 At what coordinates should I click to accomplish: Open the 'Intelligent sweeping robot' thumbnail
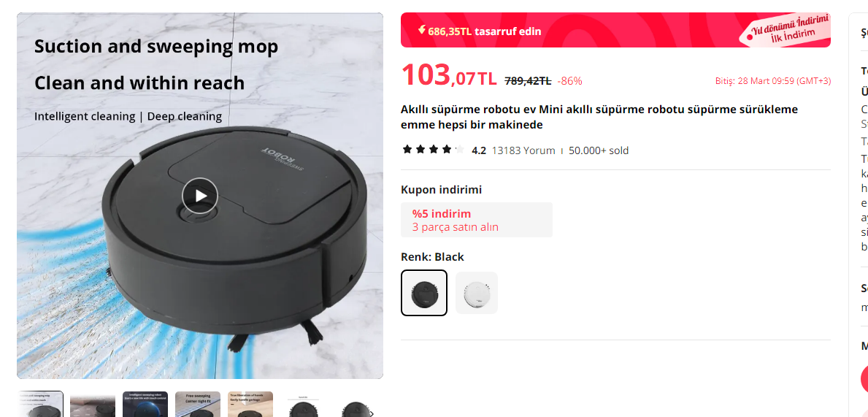click(x=145, y=405)
